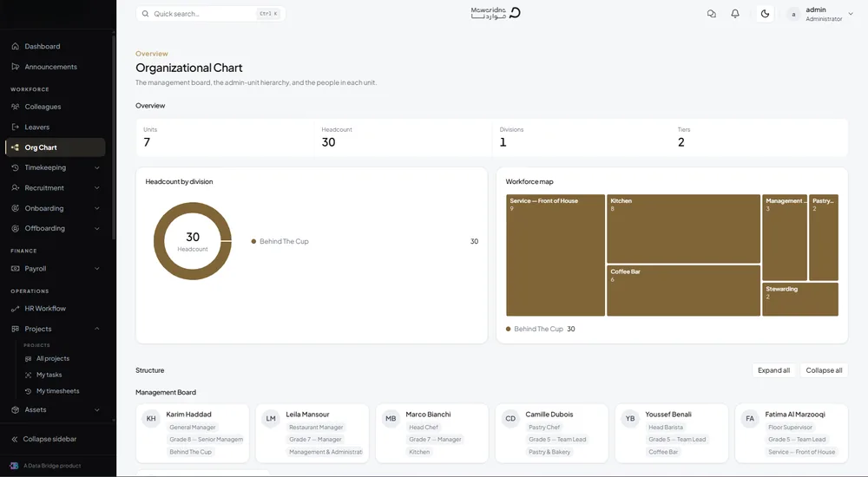
Task: Open the chat messages icon
Action: (712, 14)
